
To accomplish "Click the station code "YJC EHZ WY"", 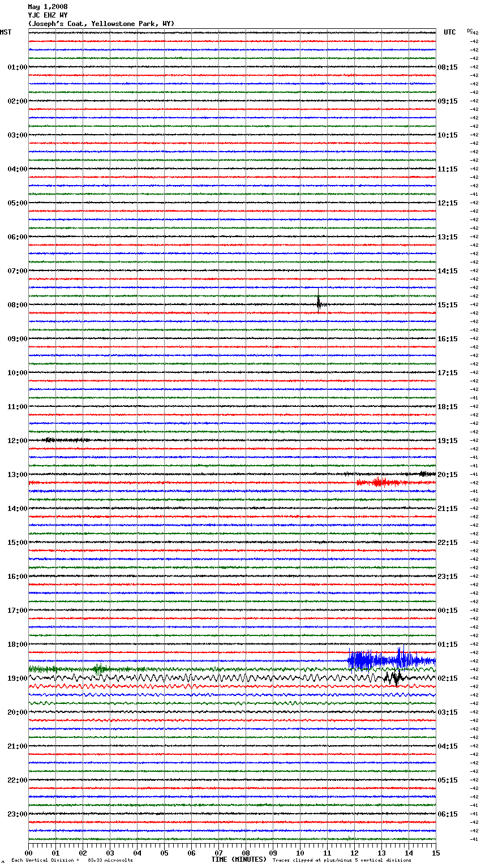I will pos(48,15).
